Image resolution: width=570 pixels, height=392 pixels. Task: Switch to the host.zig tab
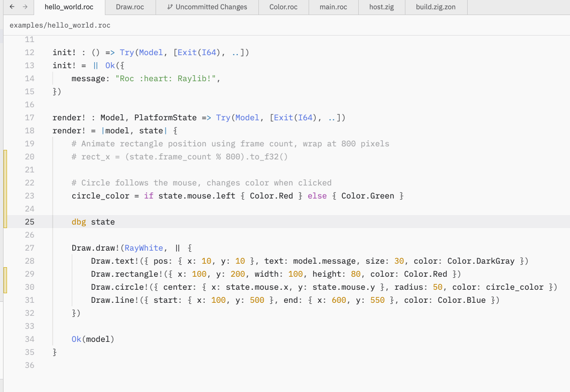coord(383,7)
